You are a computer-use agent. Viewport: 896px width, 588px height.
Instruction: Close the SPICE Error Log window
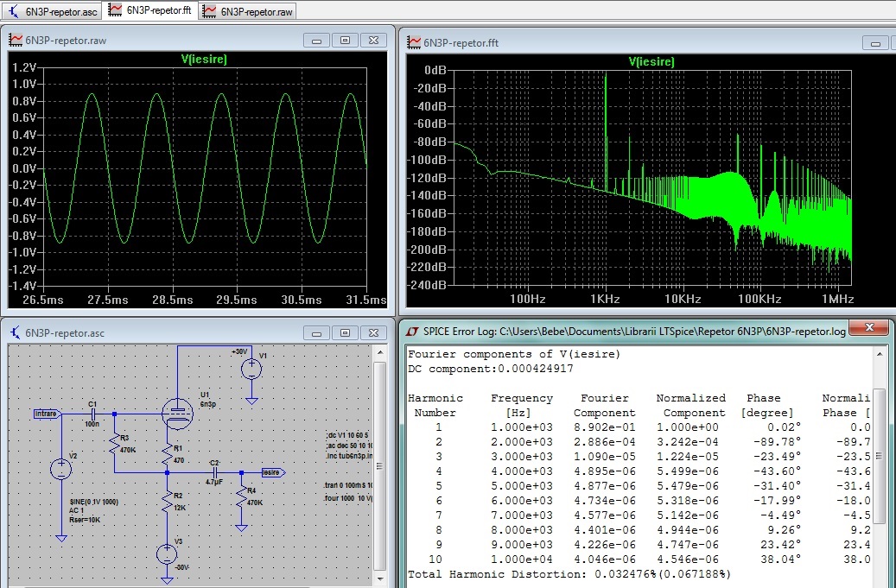click(x=869, y=327)
